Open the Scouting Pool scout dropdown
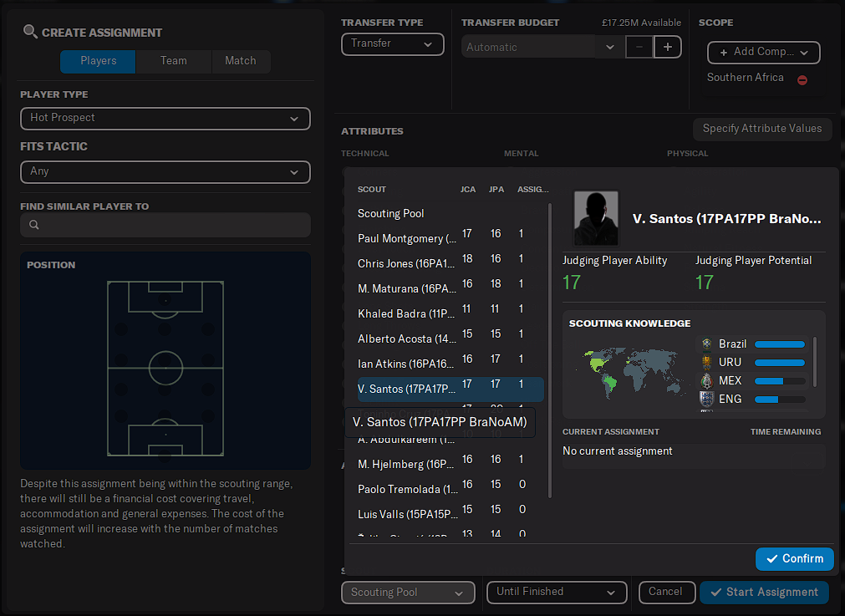845x616 pixels. point(408,593)
